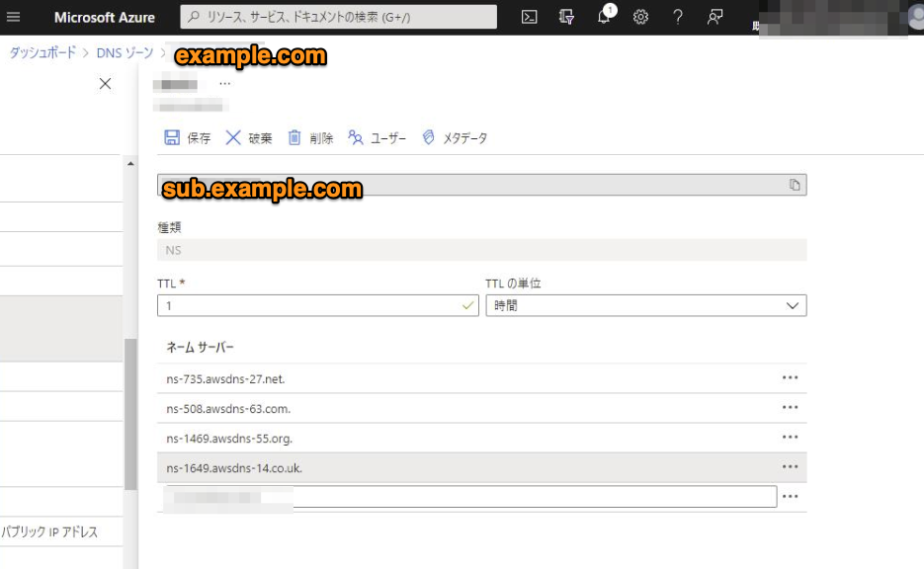Click the left panel scroll up arrow
This screenshot has height=569, width=924.
tap(130, 164)
